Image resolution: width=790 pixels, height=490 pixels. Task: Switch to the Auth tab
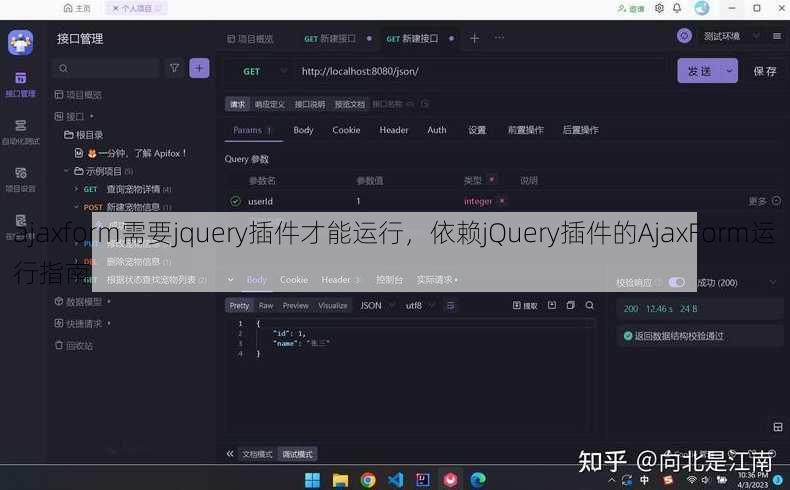click(436, 130)
